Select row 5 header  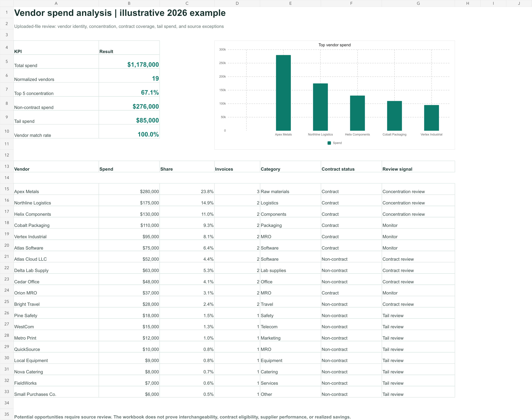[7, 61]
